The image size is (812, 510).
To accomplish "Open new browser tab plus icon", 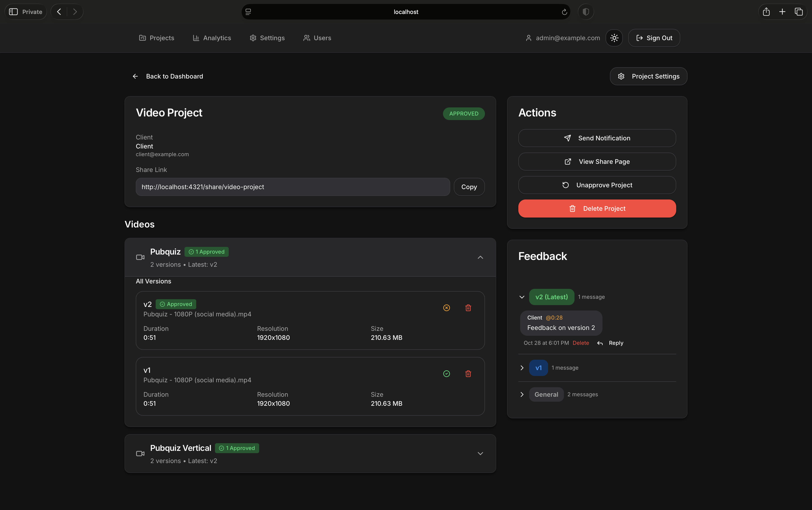I will [782, 12].
